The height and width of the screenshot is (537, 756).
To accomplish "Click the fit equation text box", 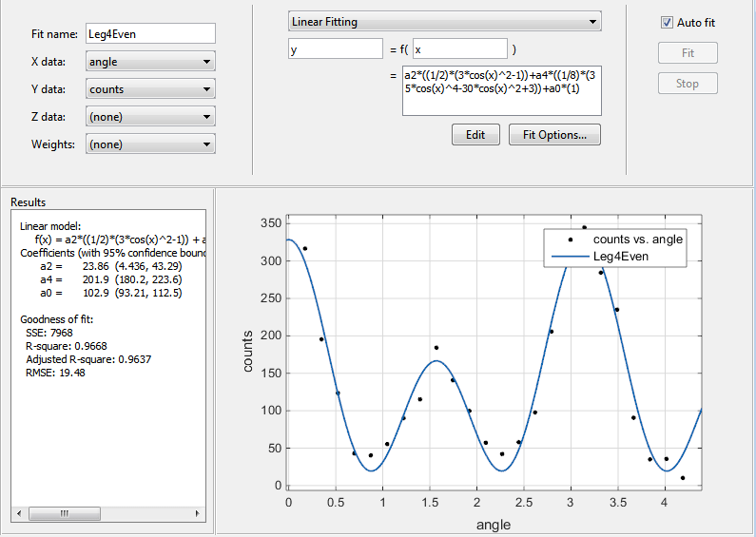I will (x=502, y=91).
